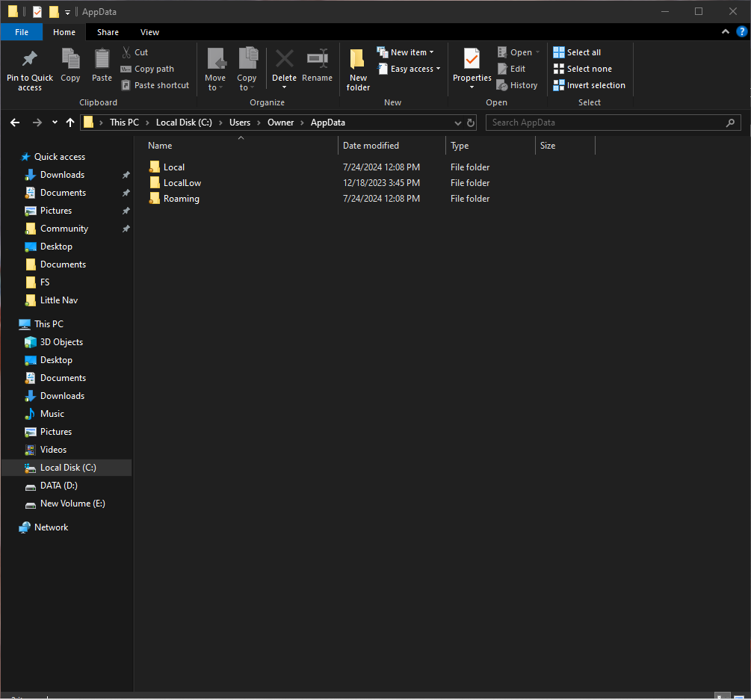Select the LocalLow folder
Screen dimensions: 751x700
pyautogui.click(x=182, y=183)
